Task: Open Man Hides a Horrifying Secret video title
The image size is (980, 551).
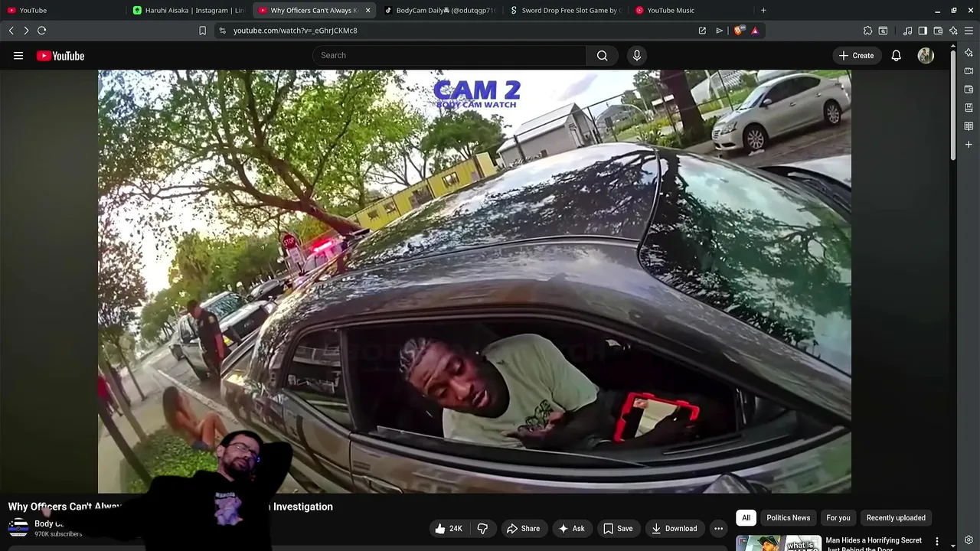Action: pyautogui.click(x=874, y=543)
